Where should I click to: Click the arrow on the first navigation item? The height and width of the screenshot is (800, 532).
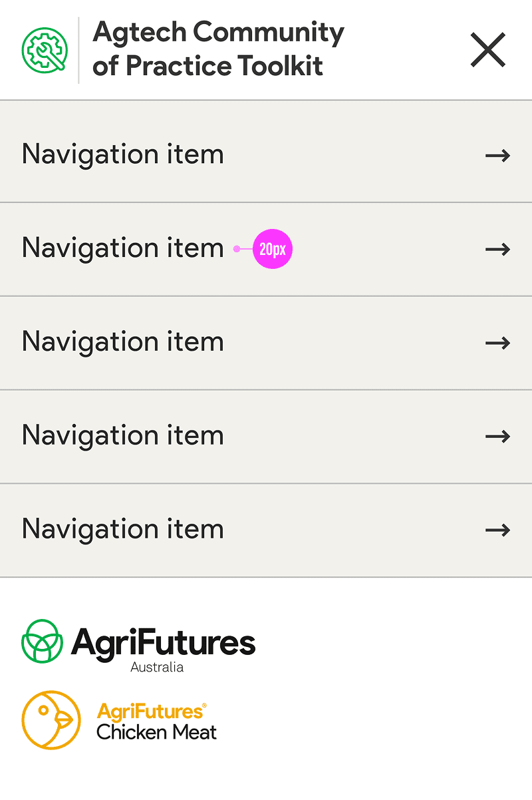497,156
